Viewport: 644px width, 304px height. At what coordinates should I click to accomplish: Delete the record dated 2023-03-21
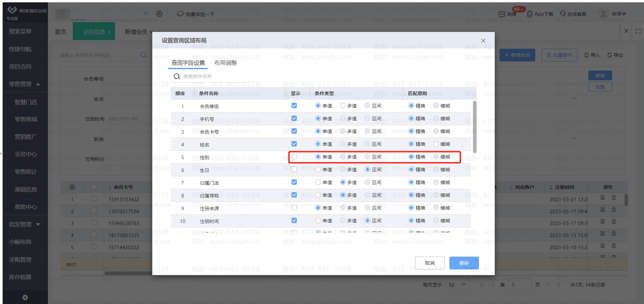tap(614, 198)
